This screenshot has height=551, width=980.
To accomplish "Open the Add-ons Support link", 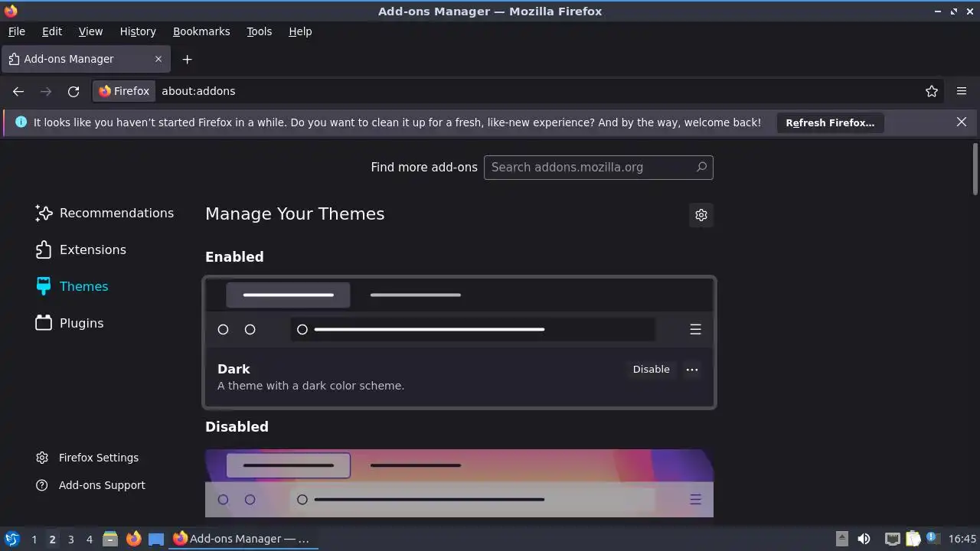I will 90,485.
